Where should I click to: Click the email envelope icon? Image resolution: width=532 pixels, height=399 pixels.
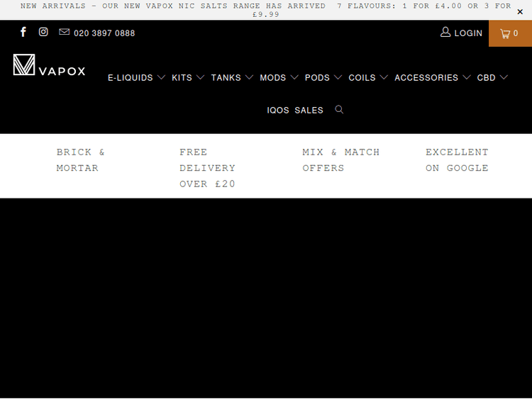(x=65, y=33)
